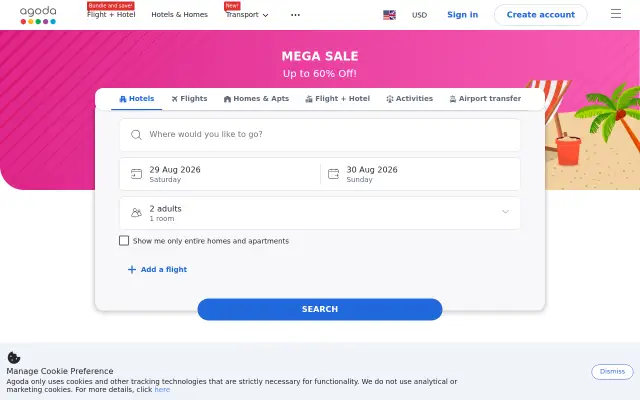Dismiss the cookie preference banner
This screenshot has height=400, width=640.
coord(612,371)
